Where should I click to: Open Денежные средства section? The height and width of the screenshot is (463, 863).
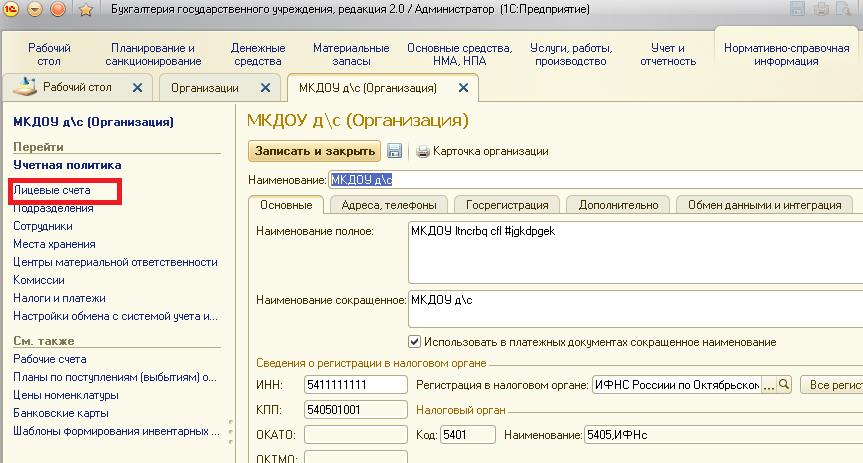(x=258, y=55)
